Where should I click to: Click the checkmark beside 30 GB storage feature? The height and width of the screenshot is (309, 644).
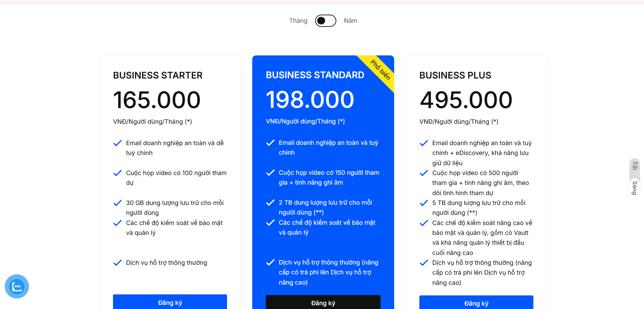pyautogui.click(x=117, y=203)
